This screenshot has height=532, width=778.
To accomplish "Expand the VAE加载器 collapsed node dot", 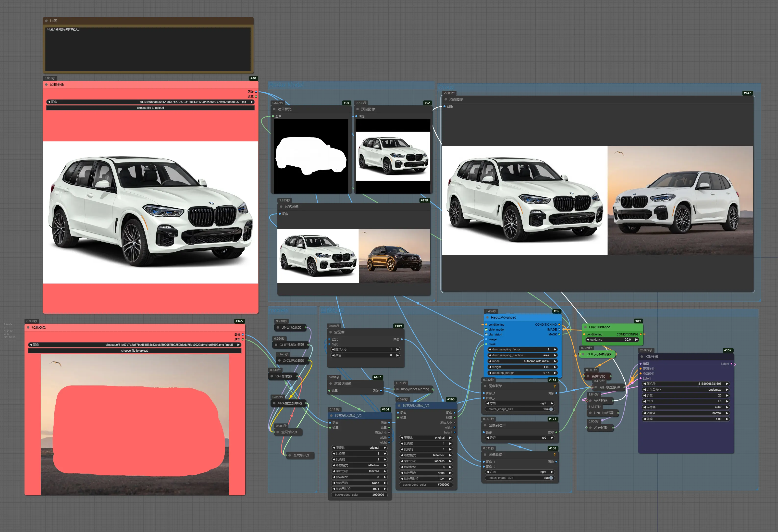I will 272,376.
